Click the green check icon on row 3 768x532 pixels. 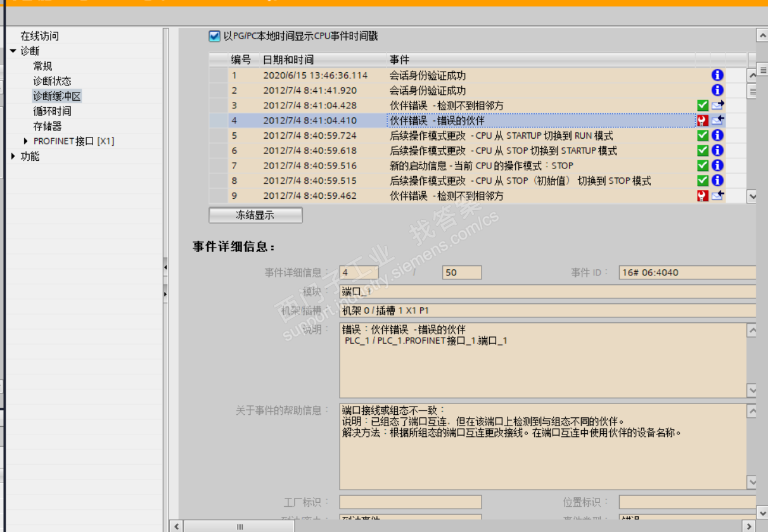(x=703, y=105)
